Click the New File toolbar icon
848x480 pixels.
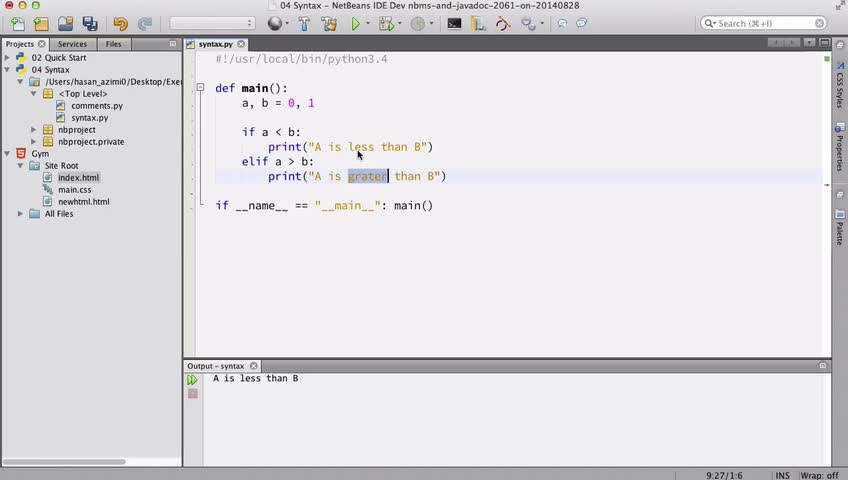point(17,24)
